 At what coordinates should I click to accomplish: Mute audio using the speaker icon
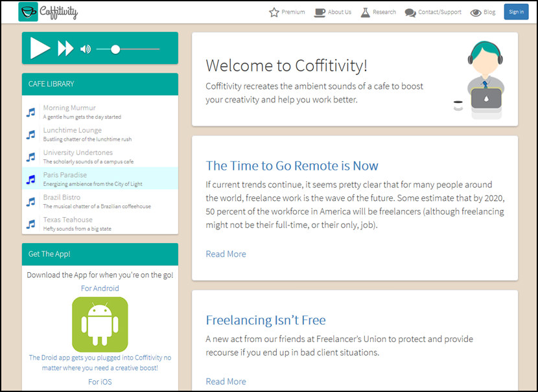(x=86, y=49)
